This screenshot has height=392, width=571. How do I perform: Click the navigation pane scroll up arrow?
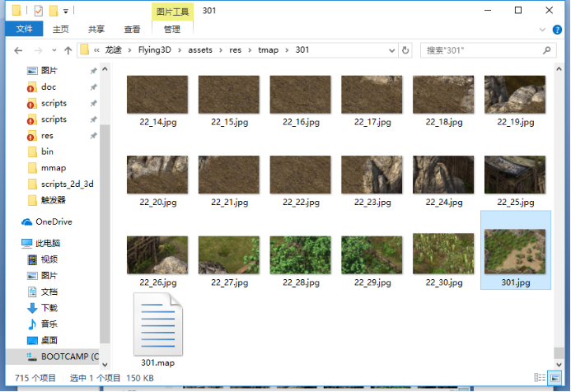[105, 69]
